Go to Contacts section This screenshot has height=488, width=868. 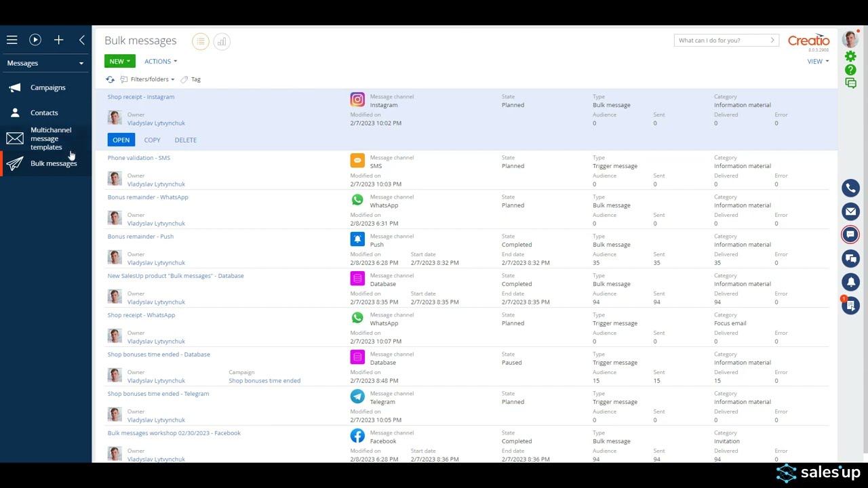(x=45, y=113)
